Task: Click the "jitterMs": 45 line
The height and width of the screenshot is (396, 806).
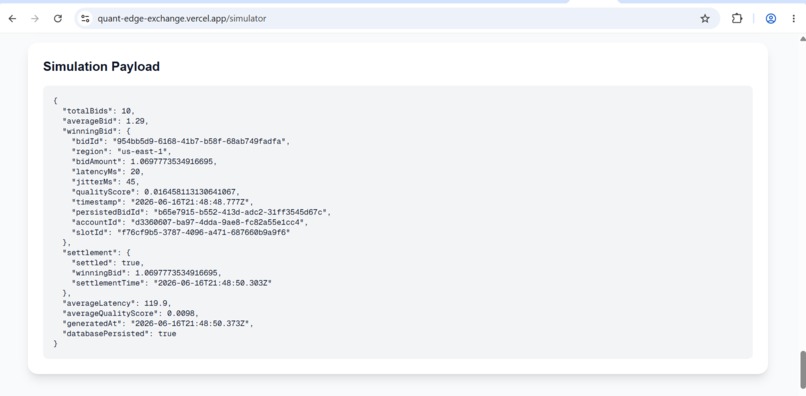Action: click(x=105, y=182)
